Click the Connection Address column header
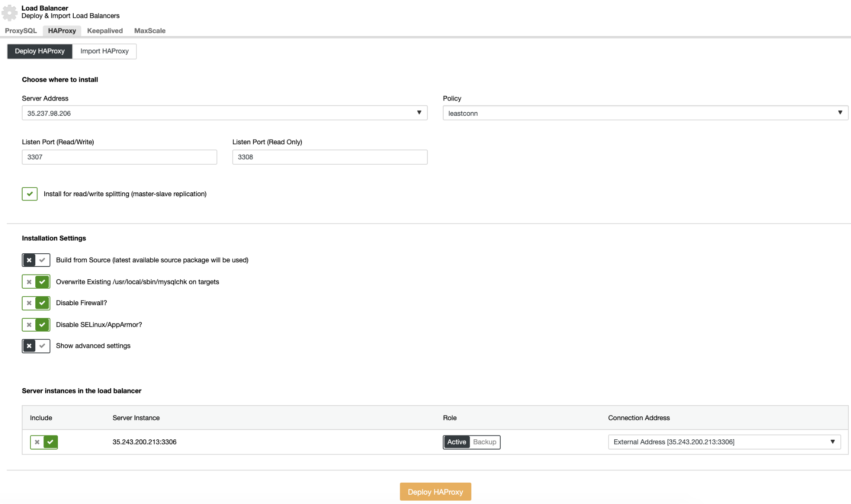 pos(639,418)
